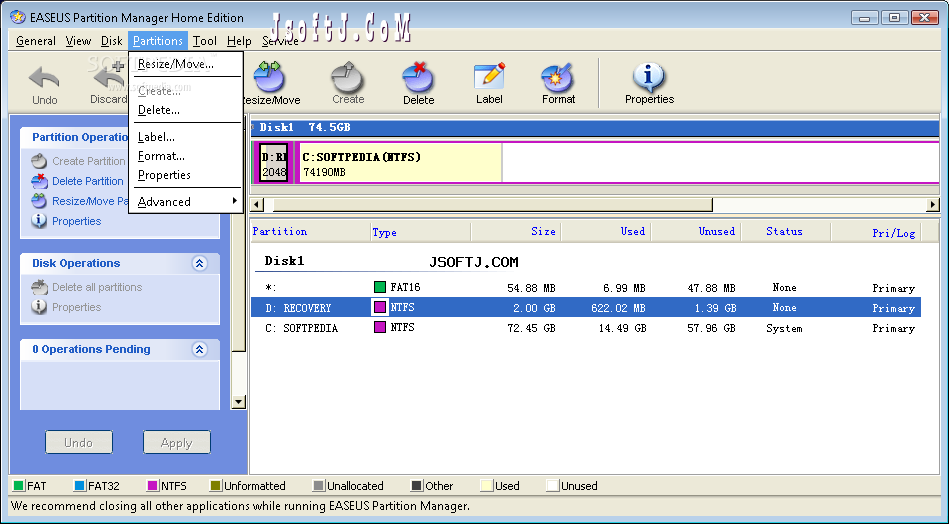
Task: Select the 'C: SOFTPEDIA' partition row
Action: click(586, 328)
